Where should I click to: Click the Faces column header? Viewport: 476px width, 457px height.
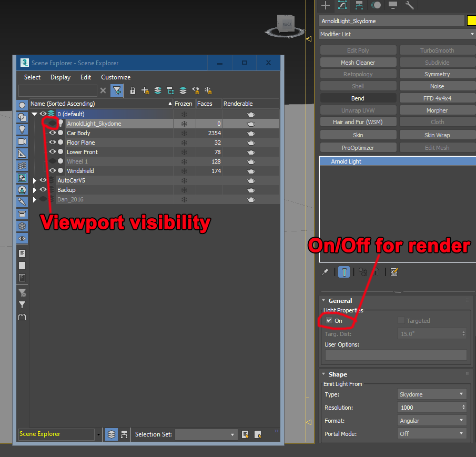[209, 104]
